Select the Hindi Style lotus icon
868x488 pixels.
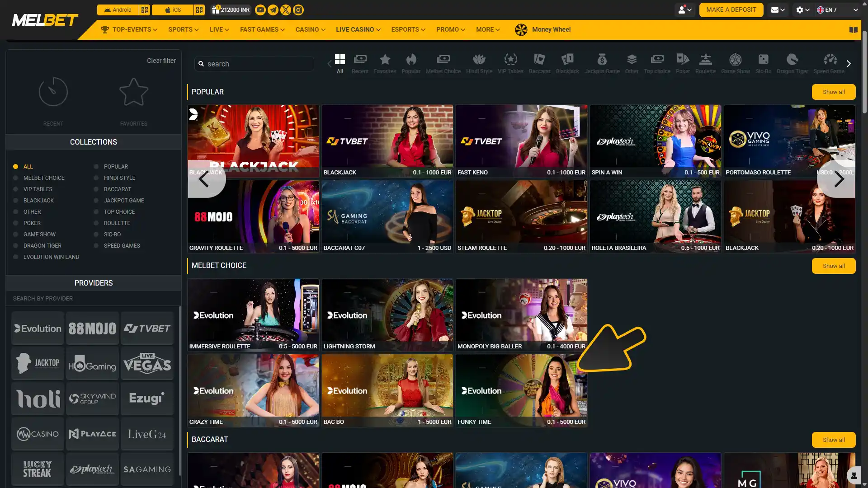479,64
